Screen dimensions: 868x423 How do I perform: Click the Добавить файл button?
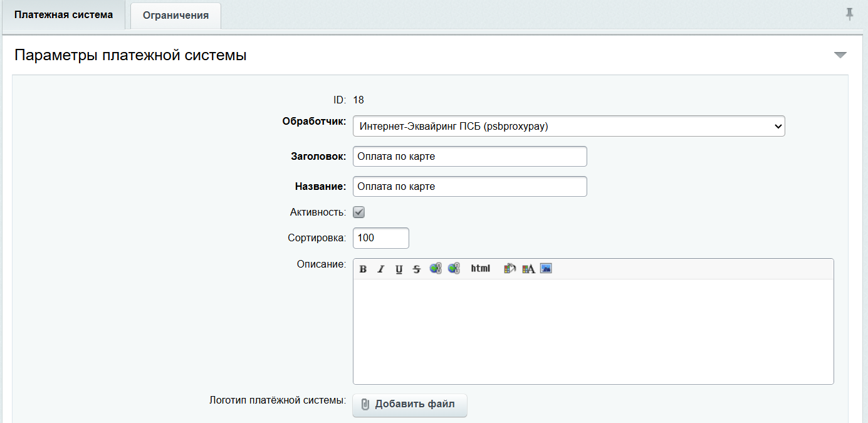click(410, 404)
